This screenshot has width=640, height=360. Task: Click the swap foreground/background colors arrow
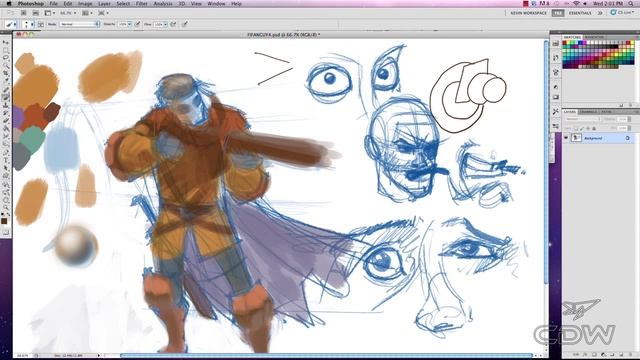(x=9, y=213)
